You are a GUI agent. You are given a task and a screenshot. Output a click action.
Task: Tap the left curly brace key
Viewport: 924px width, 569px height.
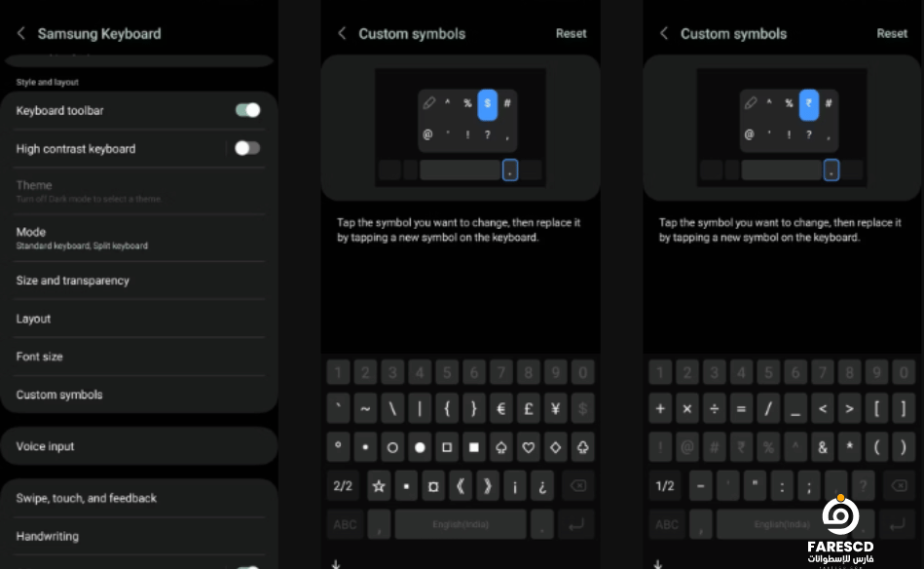click(447, 408)
